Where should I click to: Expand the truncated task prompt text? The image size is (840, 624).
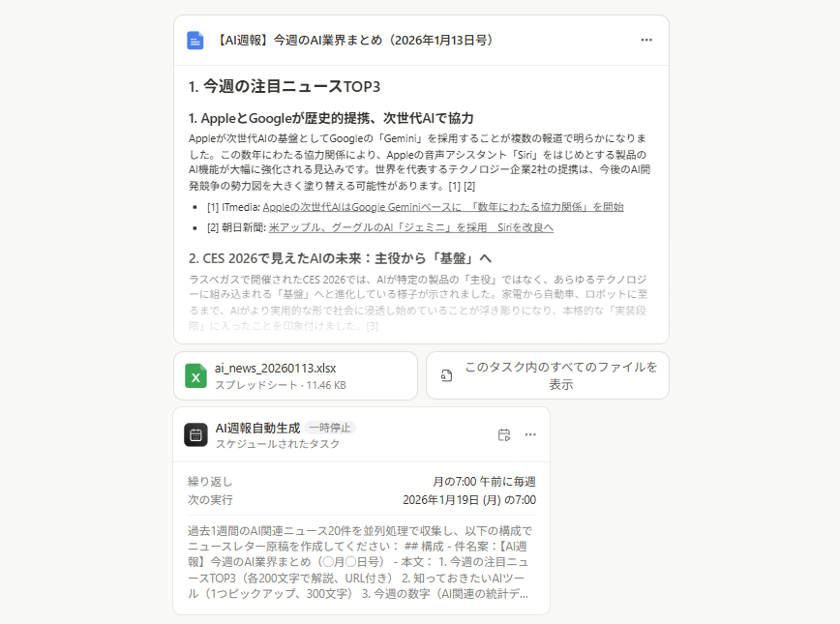(x=360, y=562)
